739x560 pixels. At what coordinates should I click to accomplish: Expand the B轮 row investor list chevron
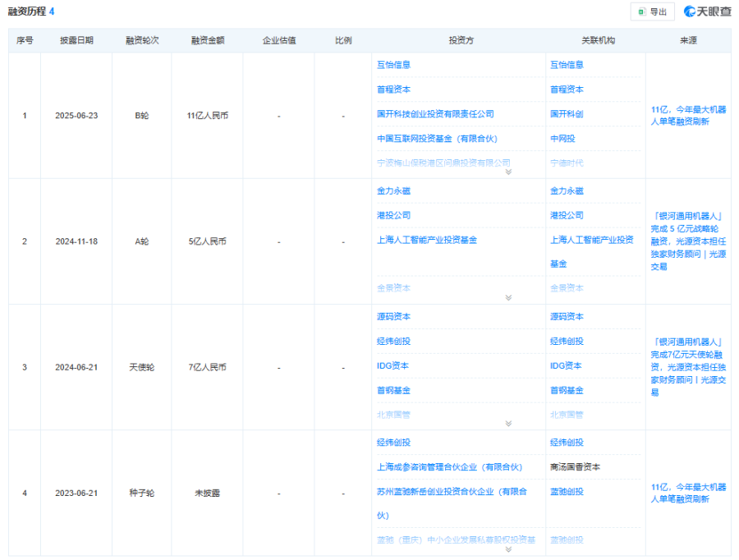pos(508,172)
